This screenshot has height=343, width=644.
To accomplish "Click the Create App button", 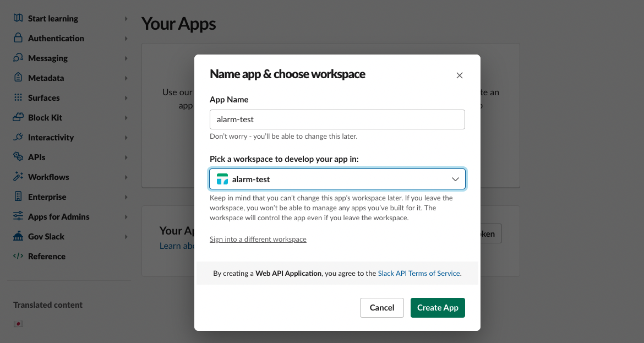I will pos(438,308).
